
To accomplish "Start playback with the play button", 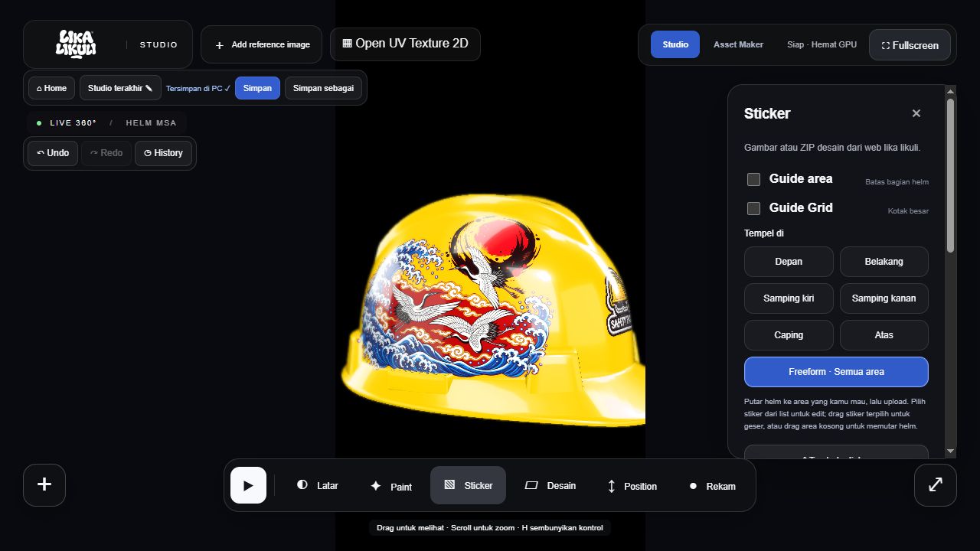I will point(248,485).
